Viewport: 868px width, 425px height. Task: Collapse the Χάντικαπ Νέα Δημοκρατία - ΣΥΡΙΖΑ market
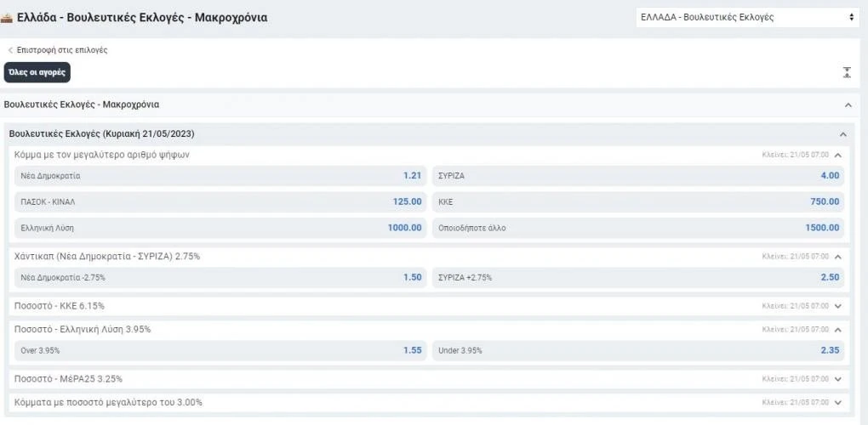(x=837, y=256)
